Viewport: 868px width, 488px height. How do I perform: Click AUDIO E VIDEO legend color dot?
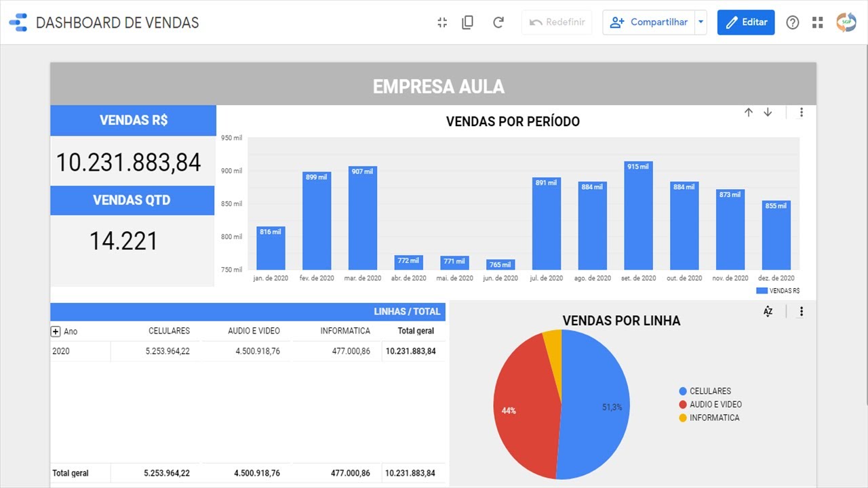coord(683,405)
